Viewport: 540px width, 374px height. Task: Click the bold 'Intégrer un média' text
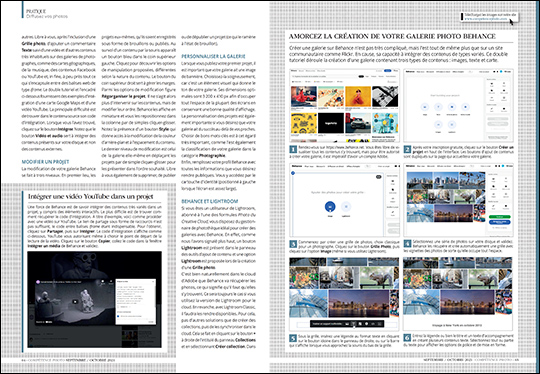(x=42, y=246)
